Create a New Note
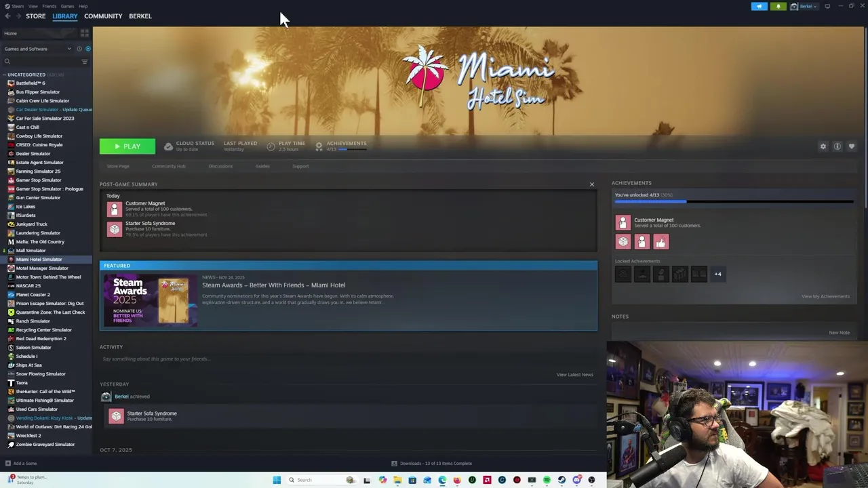This screenshot has width=868, height=488. coord(839,333)
